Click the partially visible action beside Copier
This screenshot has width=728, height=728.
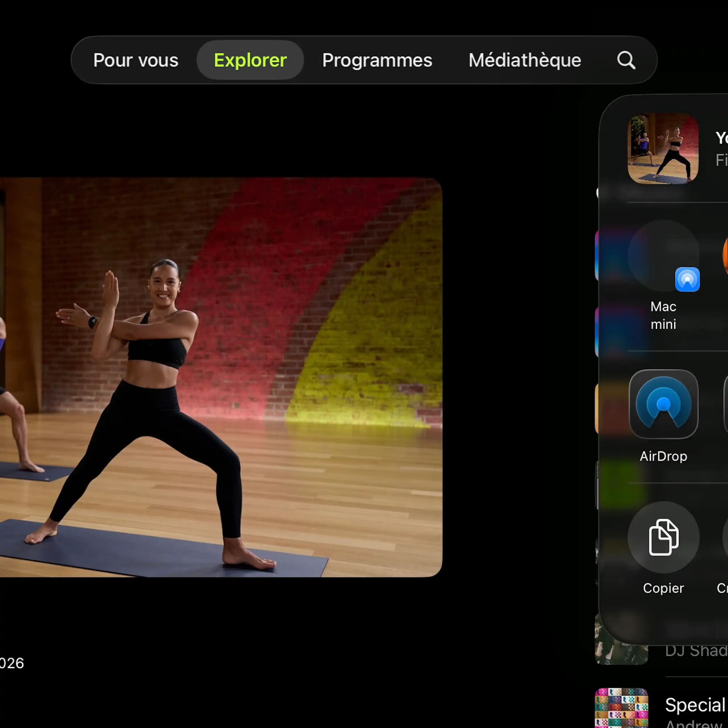pyautogui.click(x=725, y=537)
